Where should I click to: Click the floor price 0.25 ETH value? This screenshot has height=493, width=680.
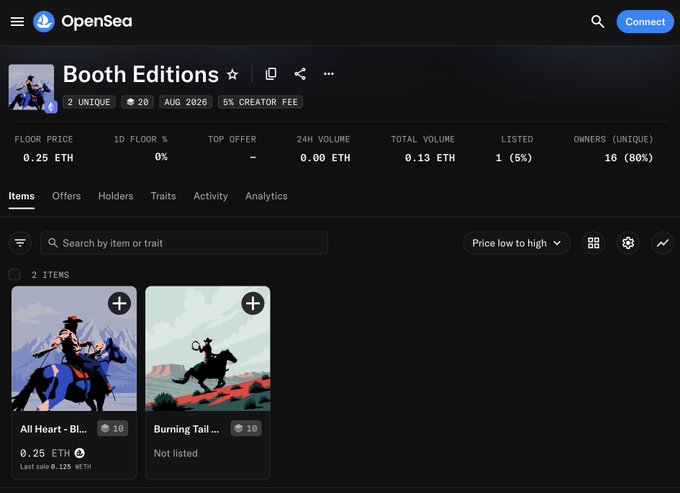48,158
